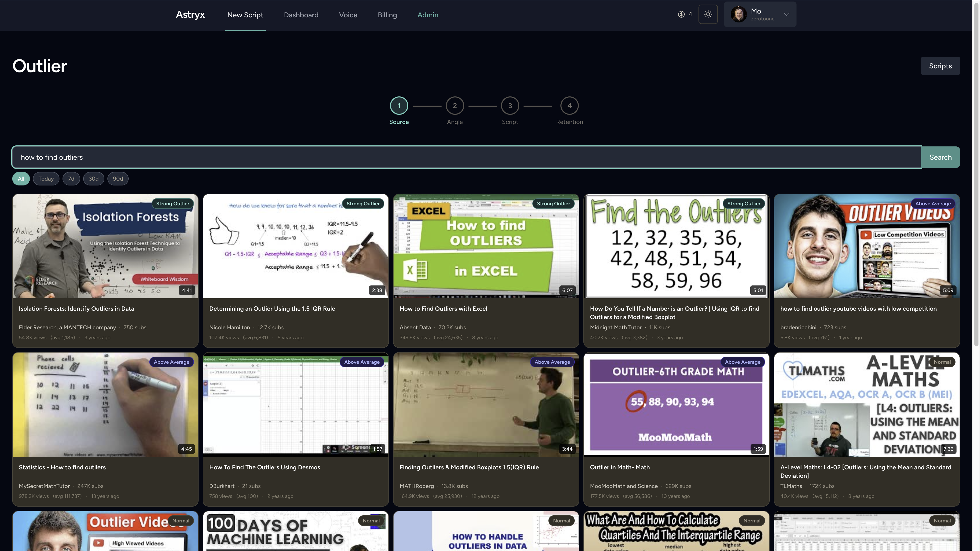Jump to step 3 Script

(x=510, y=106)
